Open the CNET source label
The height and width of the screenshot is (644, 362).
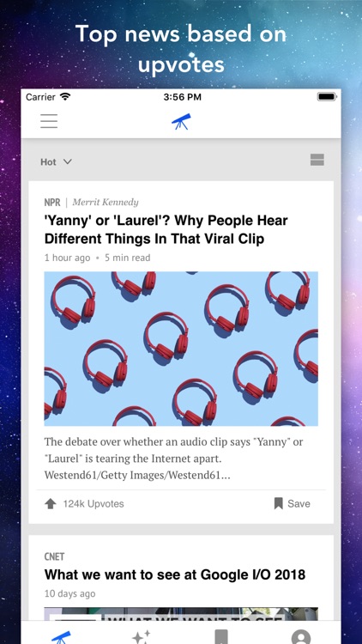(54, 556)
